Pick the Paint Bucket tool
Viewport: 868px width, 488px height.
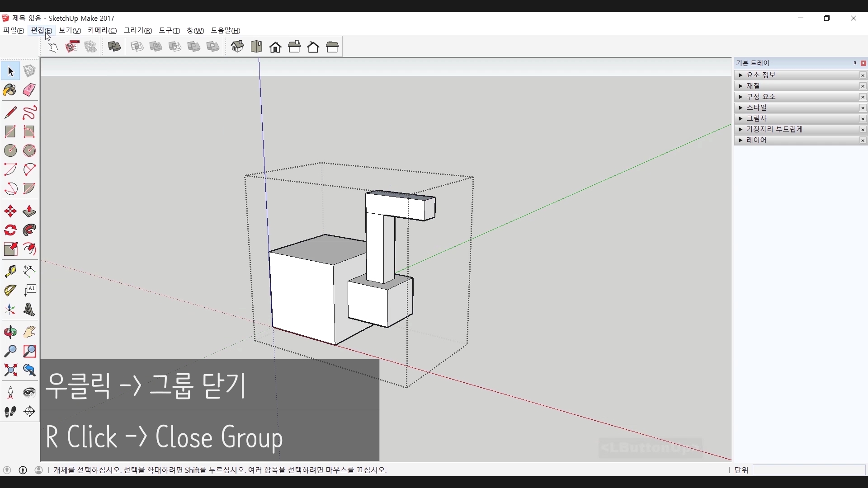click(x=10, y=90)
